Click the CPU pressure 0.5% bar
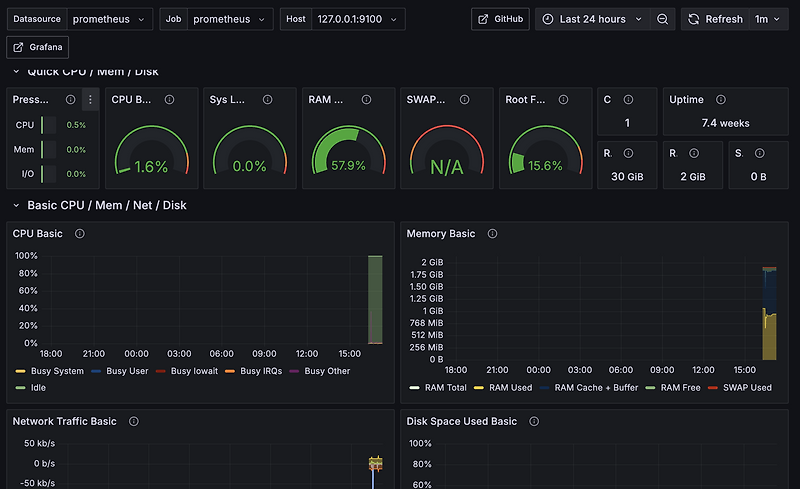 pos(48,125)
